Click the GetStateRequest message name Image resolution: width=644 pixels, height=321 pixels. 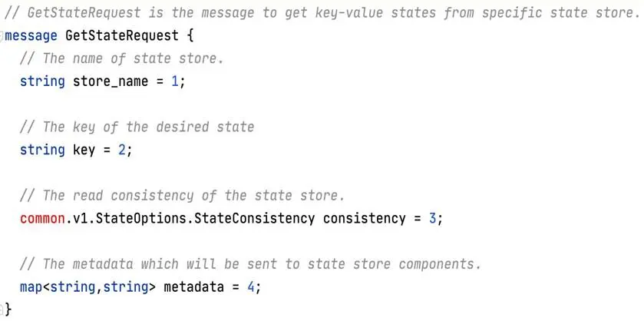[x=122, y=36]
